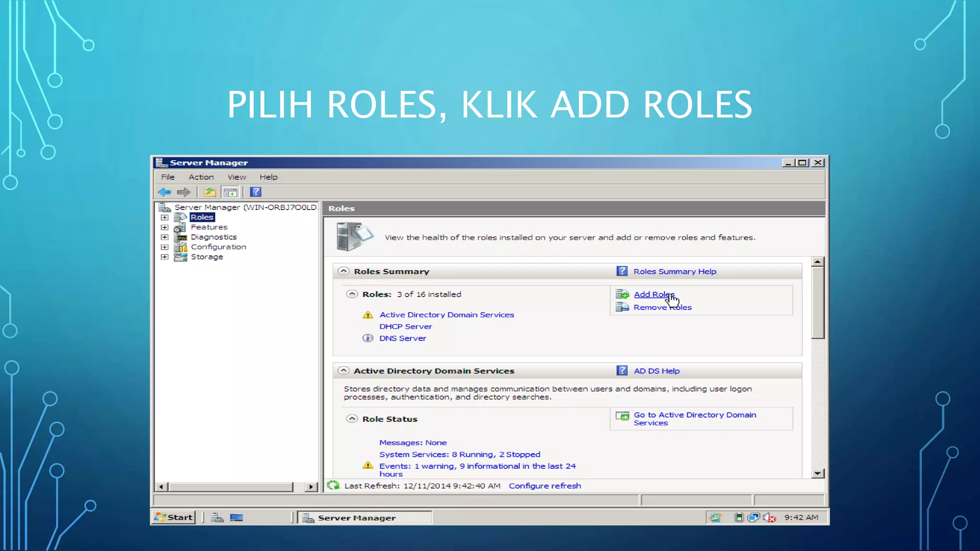This screenshot has height=551, width=980.
Task: Open the Roles Summary Help link
Action: 675,272
